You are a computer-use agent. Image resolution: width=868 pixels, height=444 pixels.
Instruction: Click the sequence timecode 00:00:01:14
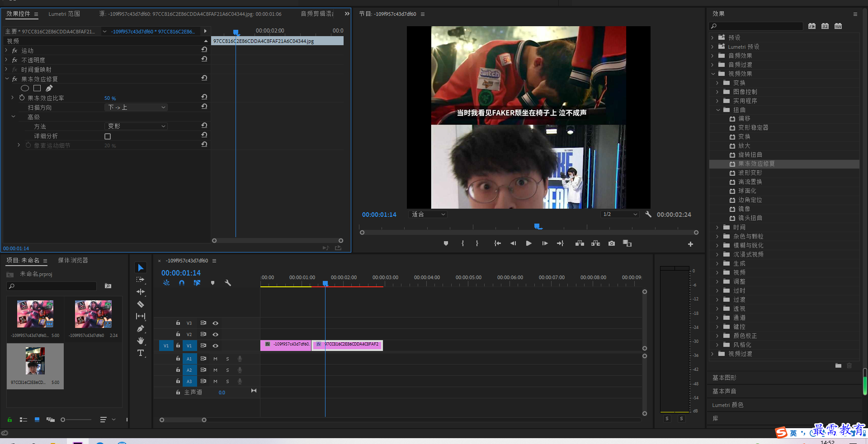click(181, 273)
